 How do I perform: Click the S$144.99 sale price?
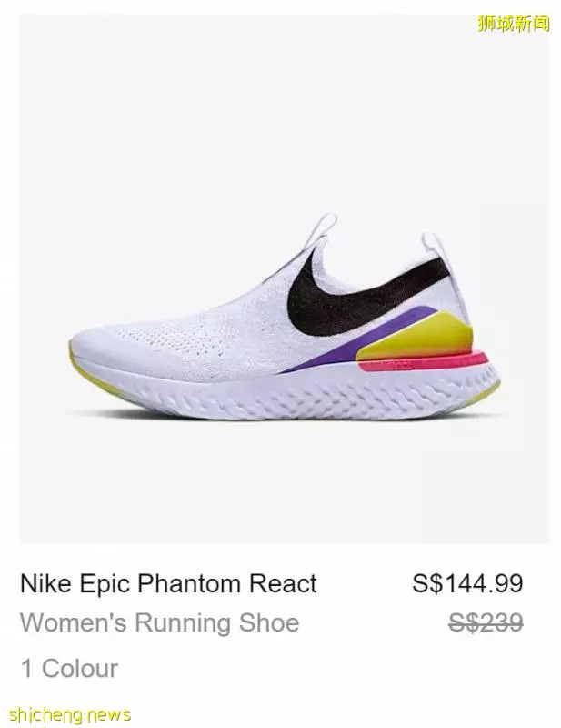click(x=467, y=583)
